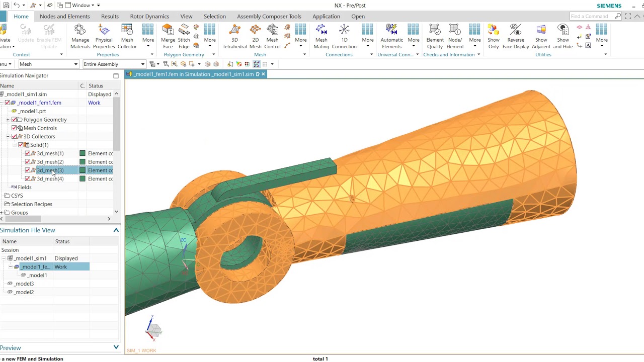Image resolution: width=644 pixels, height=362 pixels.
Task: Open the Utilities group More dropdown
Action: coord(602,36)
